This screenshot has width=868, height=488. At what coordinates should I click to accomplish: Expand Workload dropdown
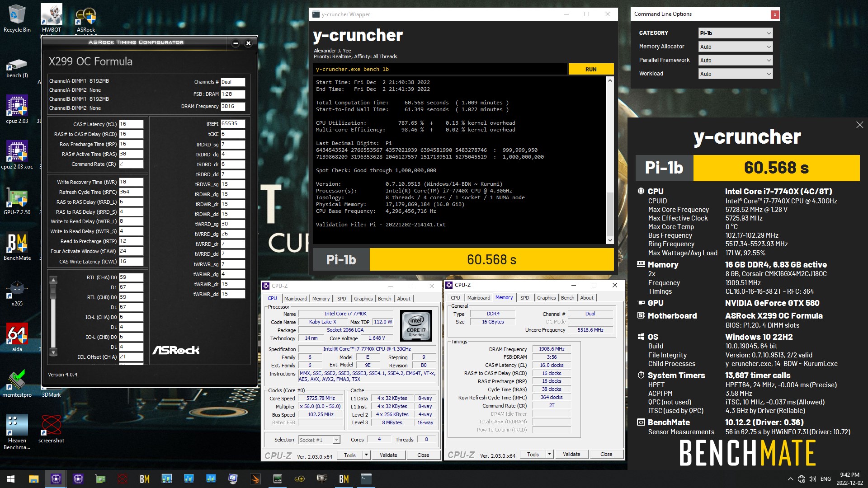pyautogui.click(x=736, y=74)
